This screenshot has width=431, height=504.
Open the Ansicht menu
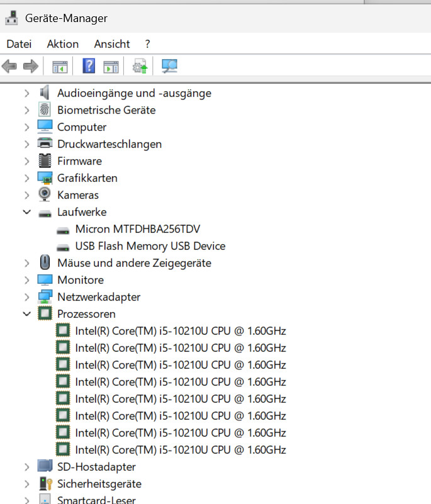(x=112, y=44)
